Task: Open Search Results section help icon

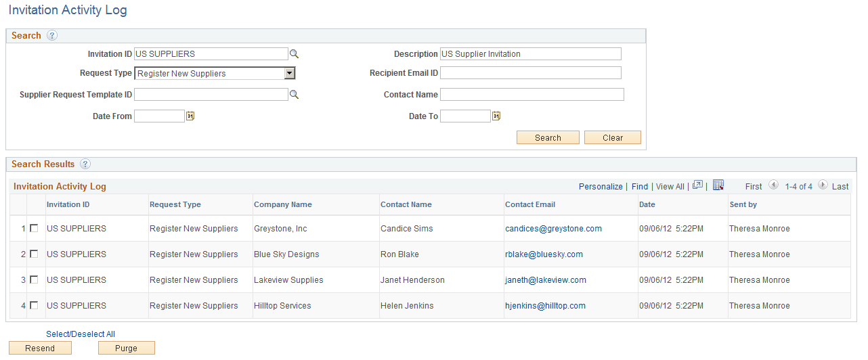Action: pos(85,164)
